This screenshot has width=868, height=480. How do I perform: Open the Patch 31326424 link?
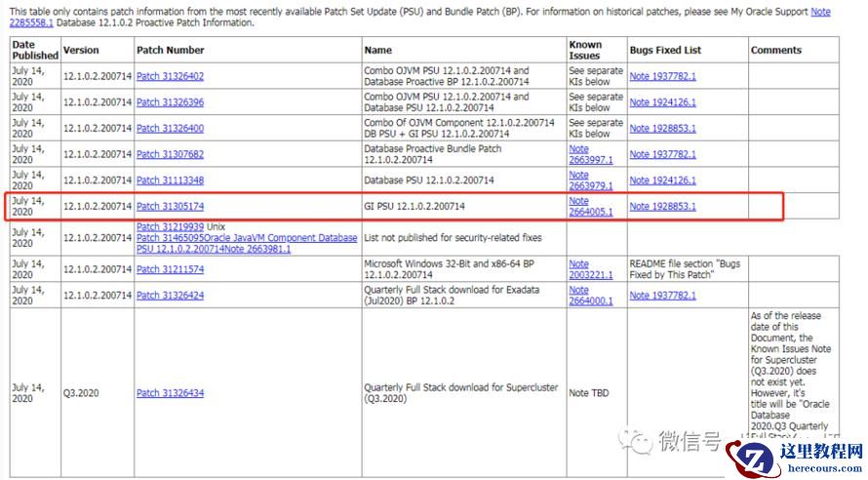170,296
